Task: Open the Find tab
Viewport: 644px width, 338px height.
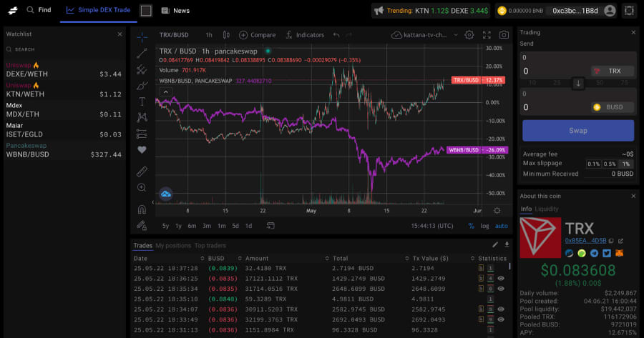Action: click(x=39, y=10)
